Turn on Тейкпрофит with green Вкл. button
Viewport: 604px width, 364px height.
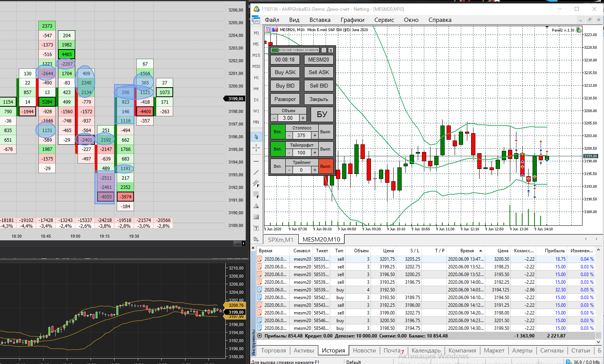tap(278, 149)
